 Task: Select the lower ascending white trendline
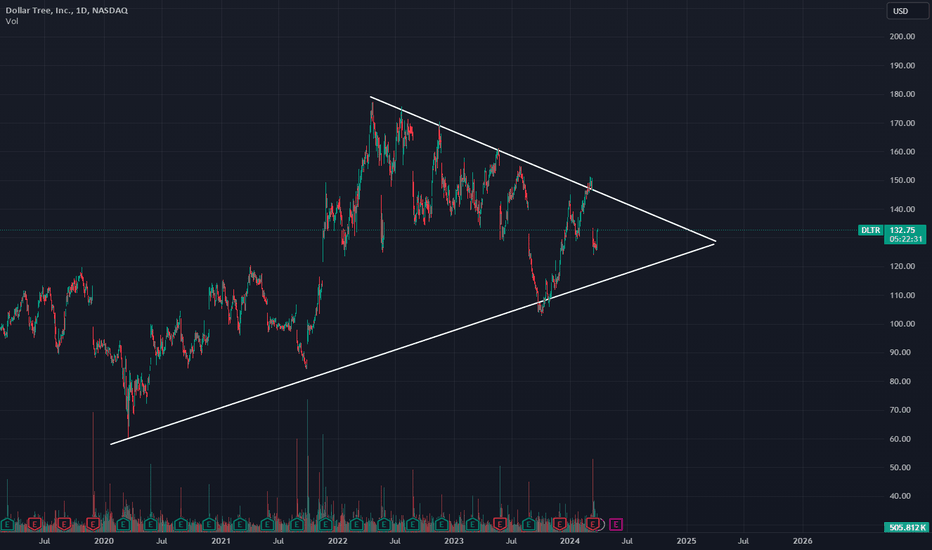413,343
